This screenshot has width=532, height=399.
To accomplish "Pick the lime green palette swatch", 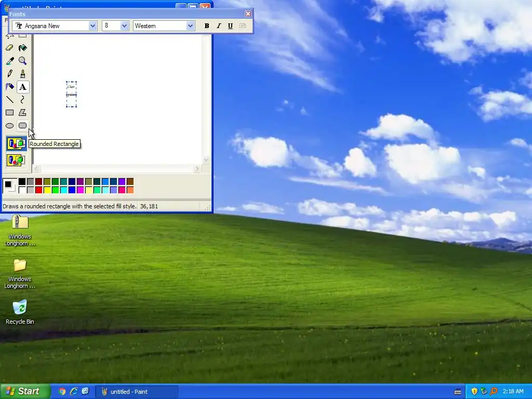I will point(55,190).
